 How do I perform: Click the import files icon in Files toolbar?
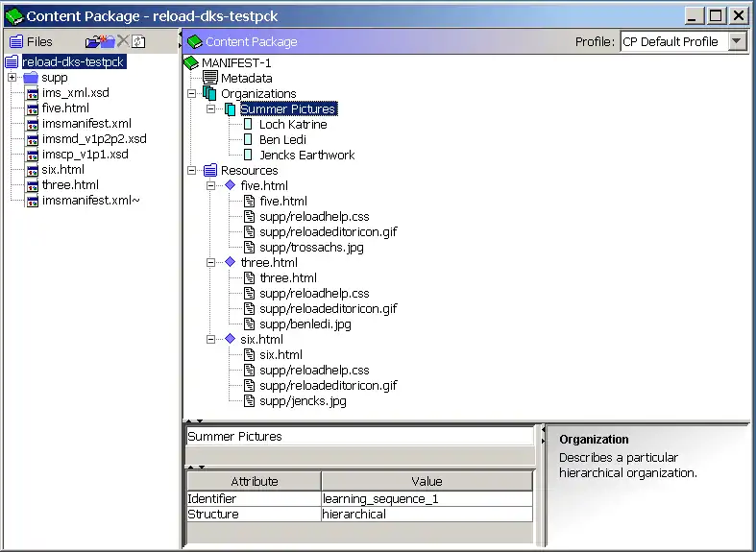[x=92, y=41]
